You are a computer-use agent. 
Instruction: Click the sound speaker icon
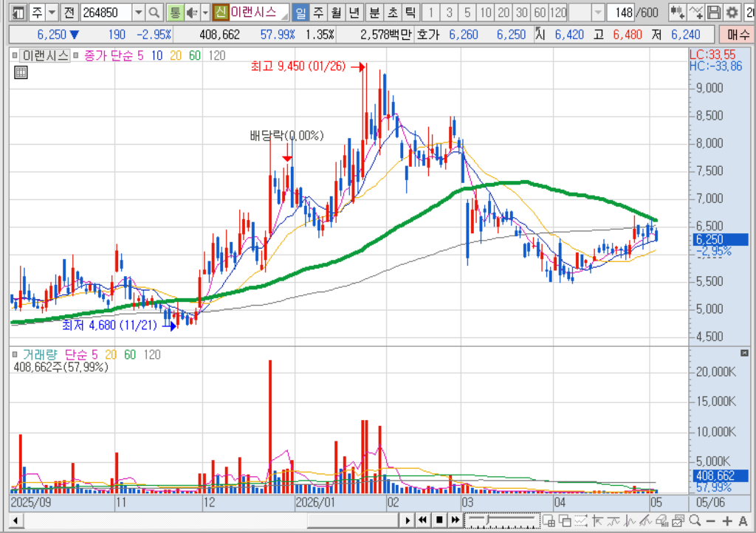(192, 13)
